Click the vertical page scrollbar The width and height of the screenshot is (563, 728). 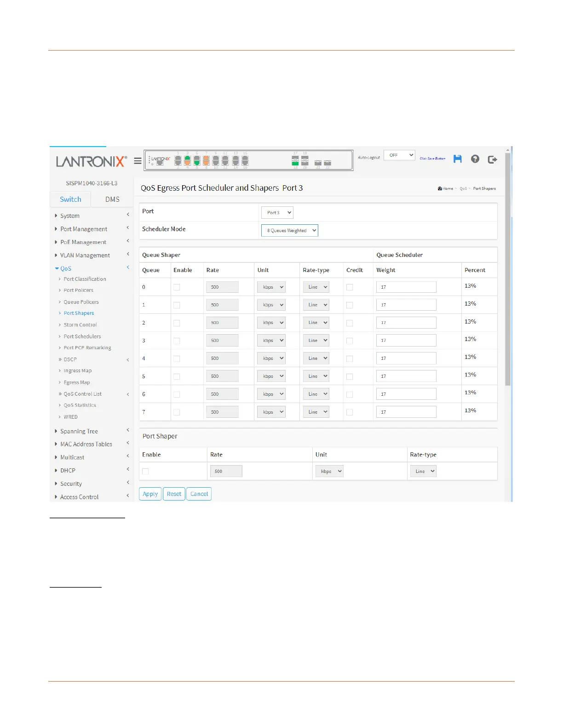(508, 276)
